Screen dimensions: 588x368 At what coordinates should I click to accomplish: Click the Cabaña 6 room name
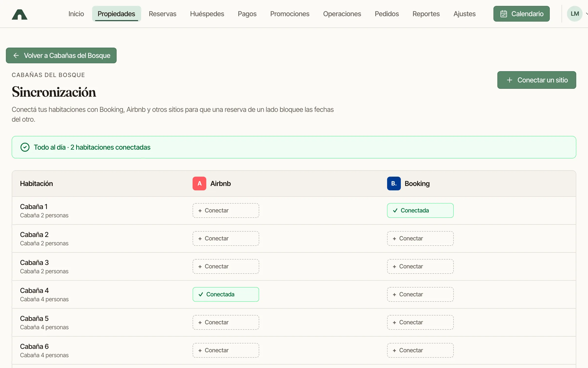point(34,346)
